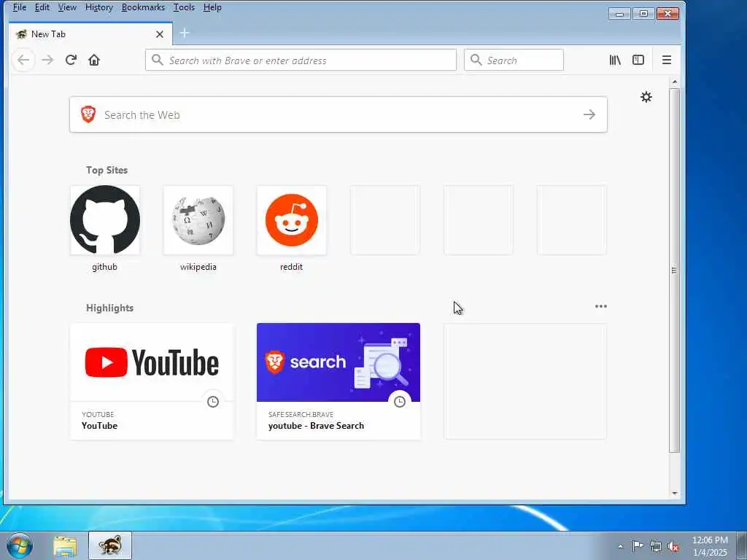Viewport: 747px width, 560px height.
Task: Open the View menu
Action: 67,7
